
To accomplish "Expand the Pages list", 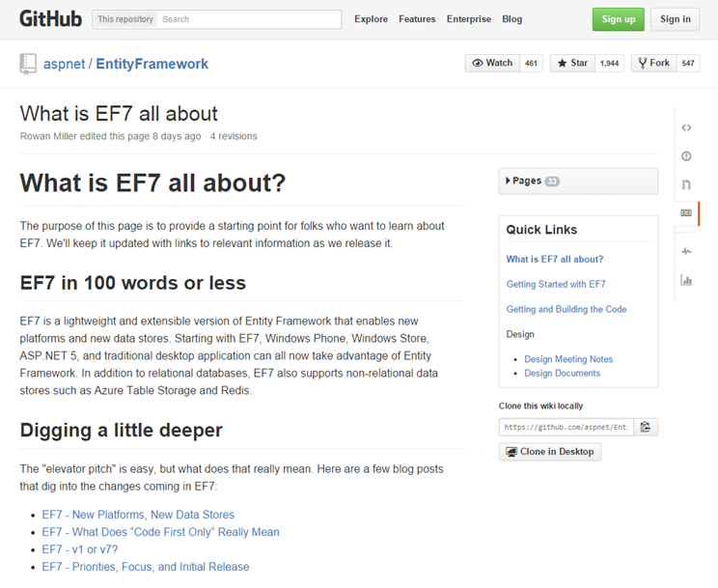I will (x=578, y=181).
